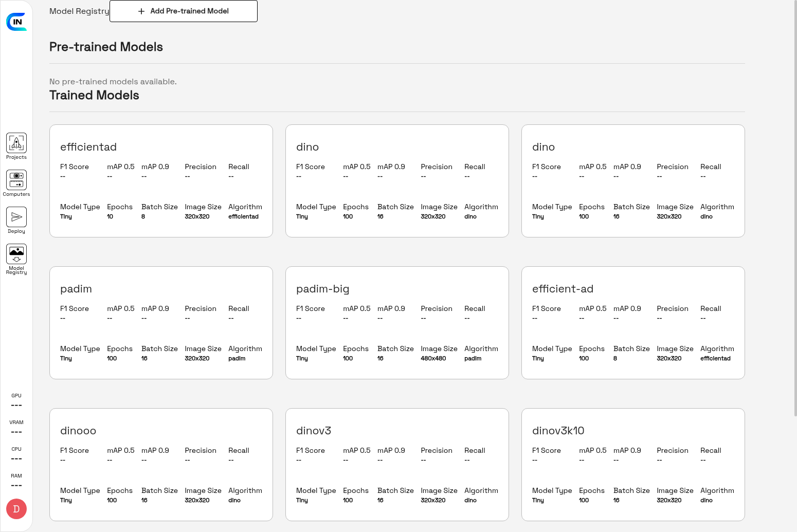Open the user avatar labeled D
The height and width of the screenshot is (532, 797).
(16, 509)
